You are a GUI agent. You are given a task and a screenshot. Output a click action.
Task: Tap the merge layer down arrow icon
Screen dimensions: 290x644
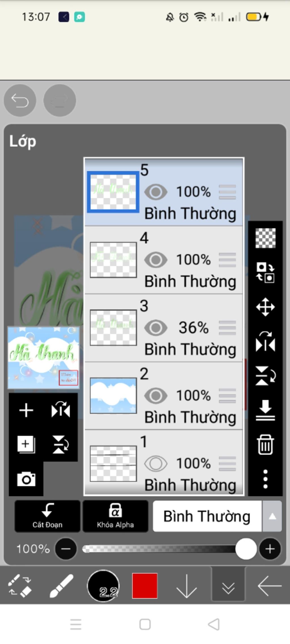pos(265,410)
